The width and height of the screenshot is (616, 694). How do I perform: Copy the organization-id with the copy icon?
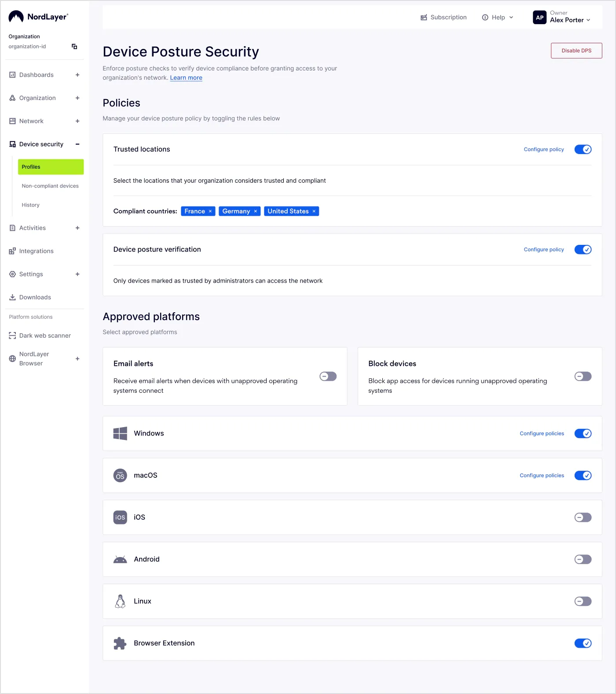(x=74, y=46)
